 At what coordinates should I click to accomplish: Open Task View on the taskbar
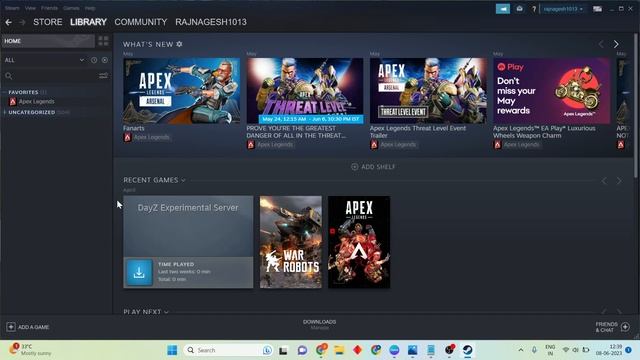coord(283,350)
